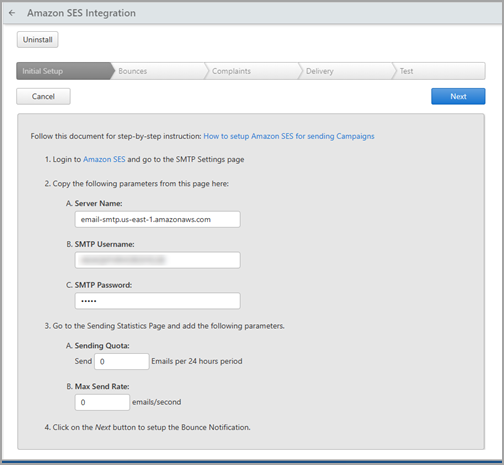Image resolution: width=504 pixels, height=465 pixels.
Task: Focus the Max Send Rate field
Action: (x=102, y=402)
